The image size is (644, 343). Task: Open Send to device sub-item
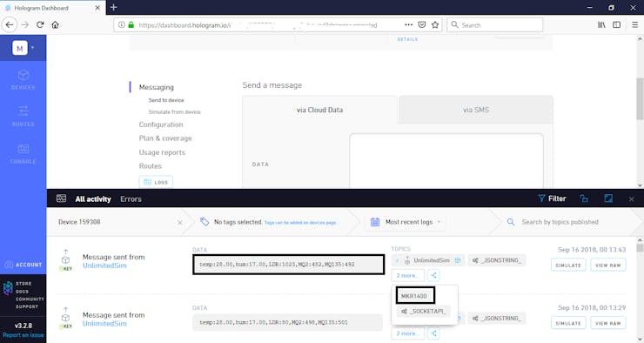click(x=166, y=100)
